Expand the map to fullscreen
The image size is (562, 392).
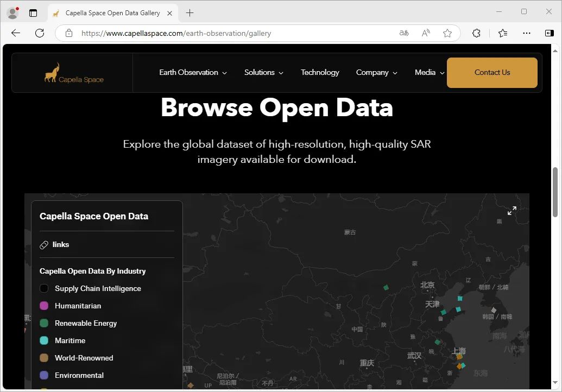click(512, 211)
